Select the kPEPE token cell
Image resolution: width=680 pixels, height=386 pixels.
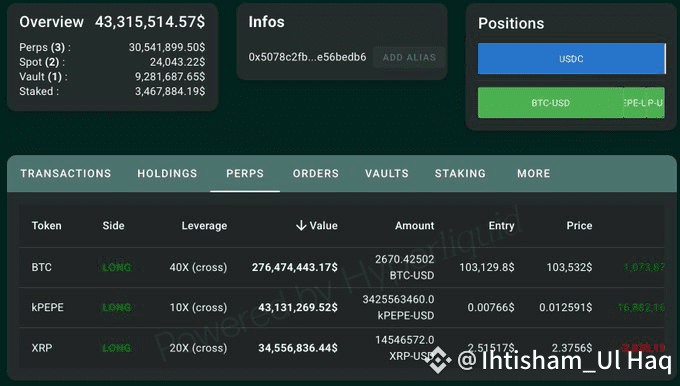point(48,307)
